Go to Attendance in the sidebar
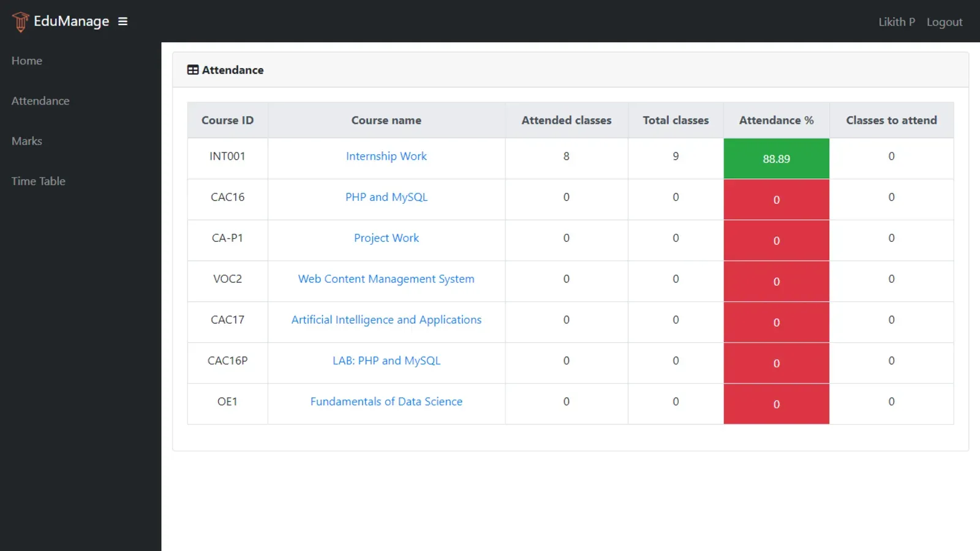This screenshot has width=980, height=551. click(40, 101)
